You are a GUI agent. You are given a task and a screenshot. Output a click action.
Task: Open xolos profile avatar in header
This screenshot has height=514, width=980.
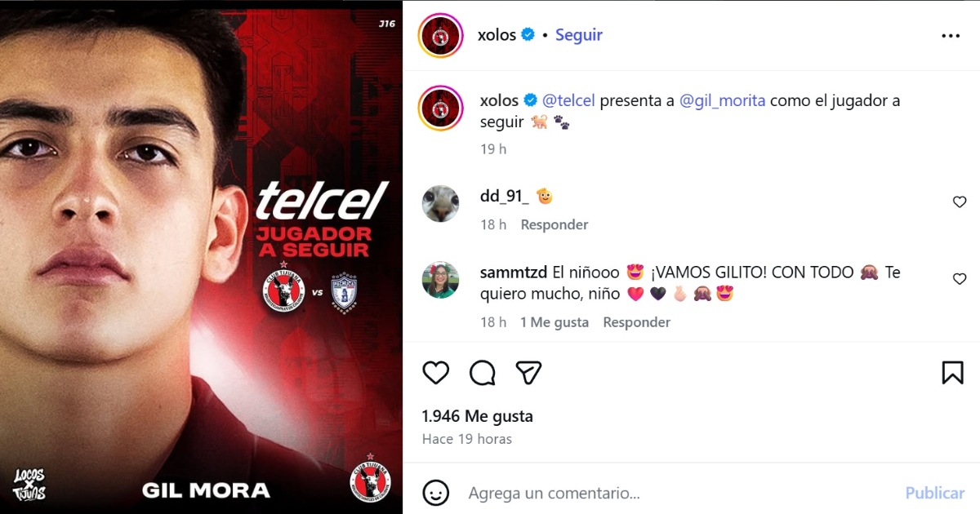click(x=441, y=36)
